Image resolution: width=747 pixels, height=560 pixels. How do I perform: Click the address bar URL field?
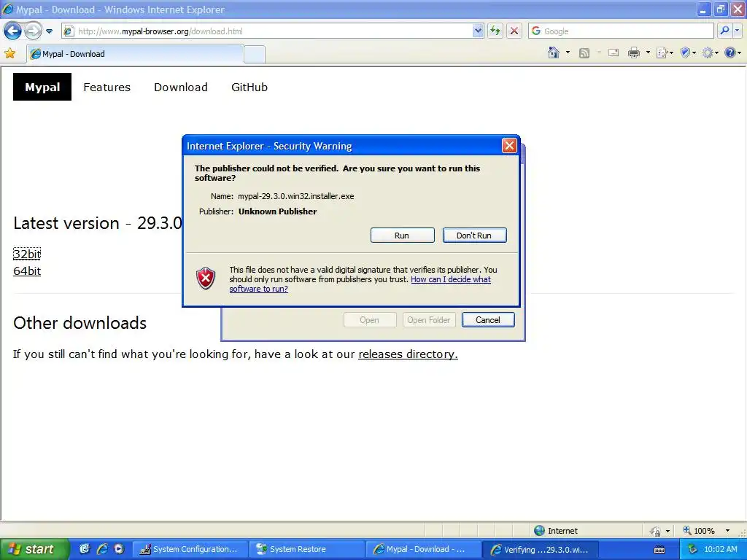267,31
